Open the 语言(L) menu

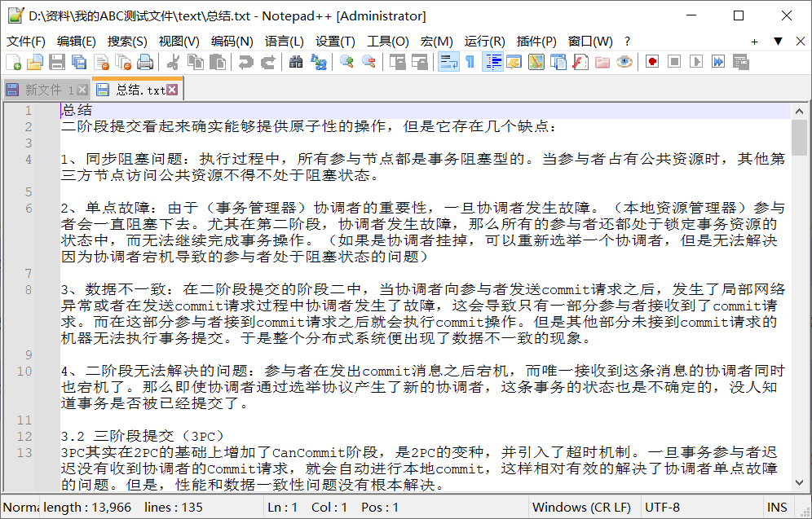(x=285, y=42)
